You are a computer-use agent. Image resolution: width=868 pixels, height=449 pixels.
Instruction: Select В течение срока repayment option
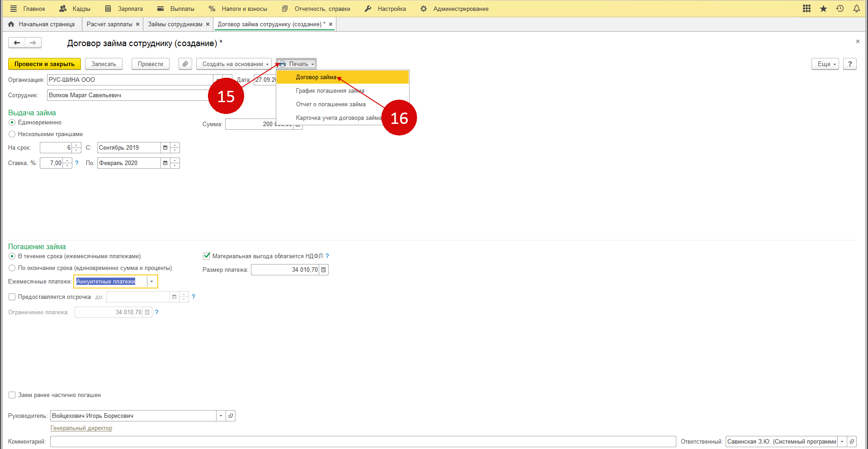(12, 256)
